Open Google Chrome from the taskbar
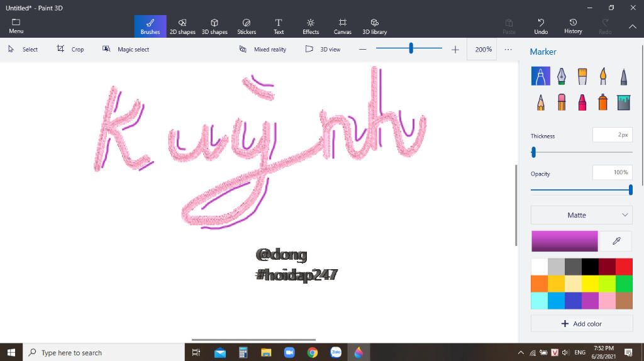The height and width of the screenshot is (361, 644). tap(313, 352)
